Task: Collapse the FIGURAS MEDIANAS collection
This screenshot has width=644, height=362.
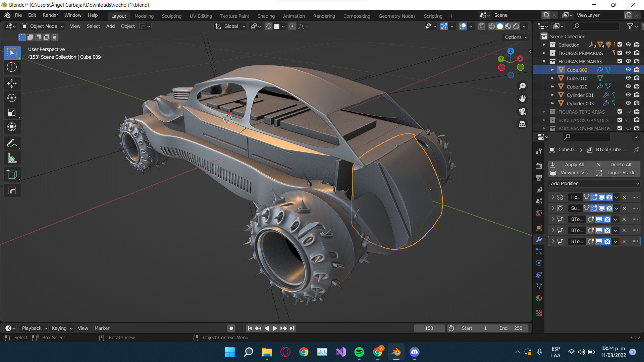Action: click(544, 61)
